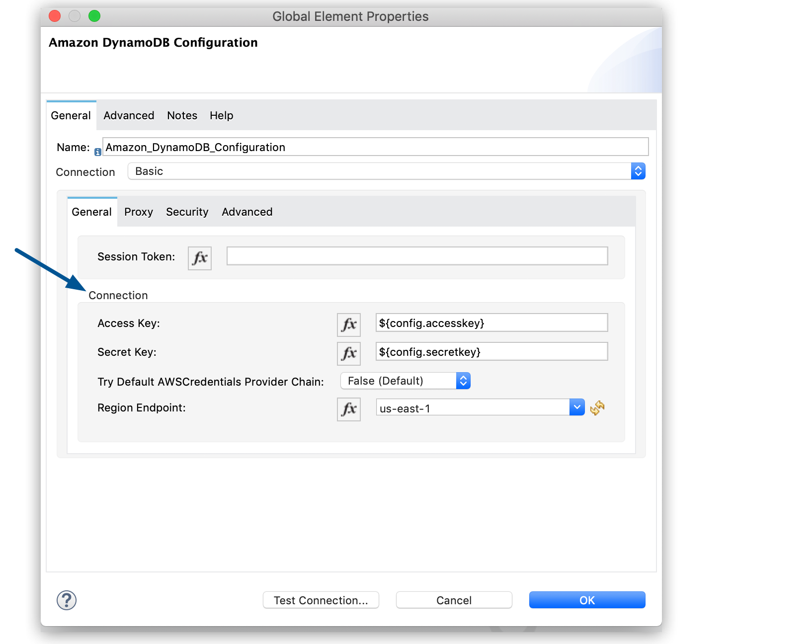Click the Test Connection button
812x644 pixels.
click(x=321, y=600)
